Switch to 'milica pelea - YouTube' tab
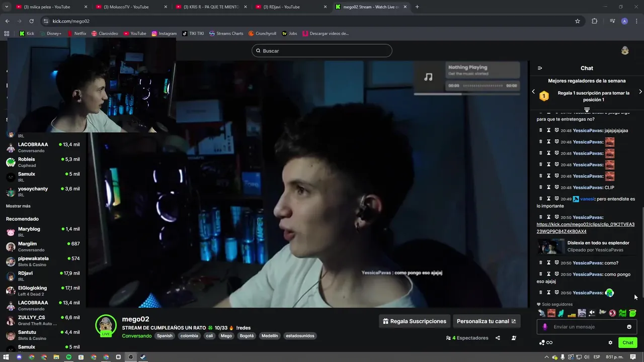This screenshot has width=644, height=362. pyautogui.click(x=50, y=7)
